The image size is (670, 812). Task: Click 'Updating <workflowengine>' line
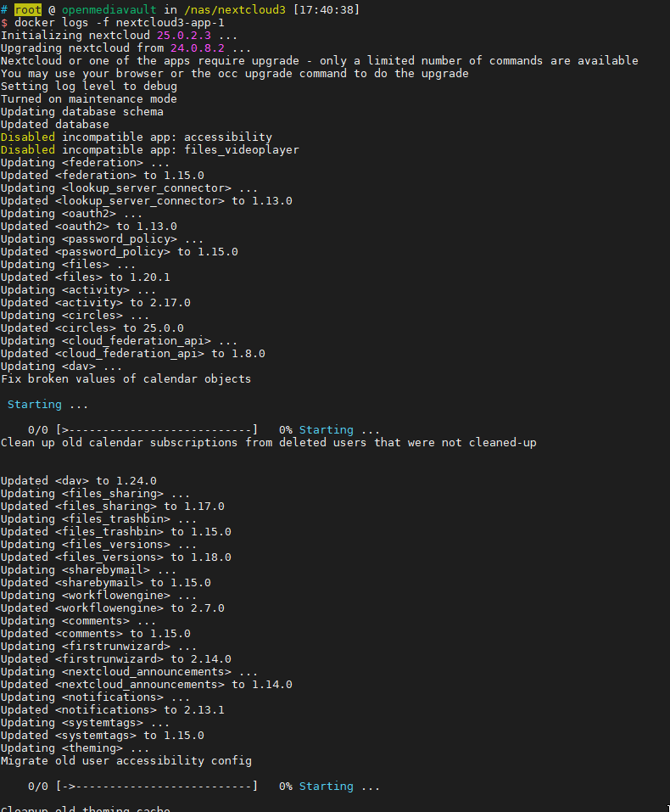click(95, 595)
